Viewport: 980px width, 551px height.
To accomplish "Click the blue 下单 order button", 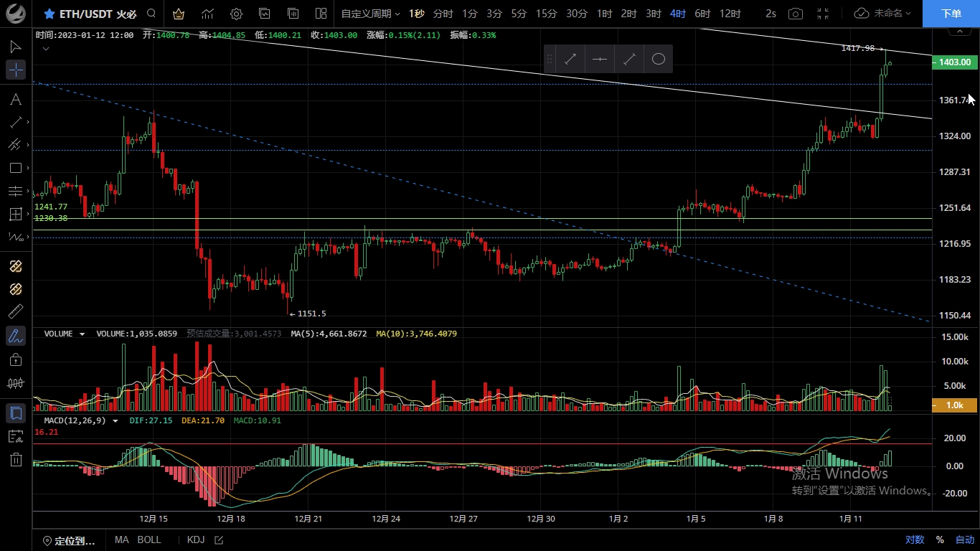I will tap(951, 14).
